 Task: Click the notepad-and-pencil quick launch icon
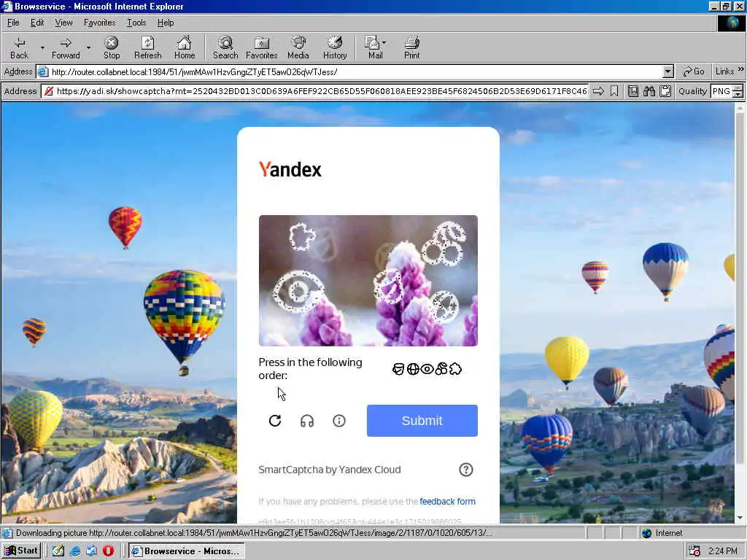click(x=58, y=551)
